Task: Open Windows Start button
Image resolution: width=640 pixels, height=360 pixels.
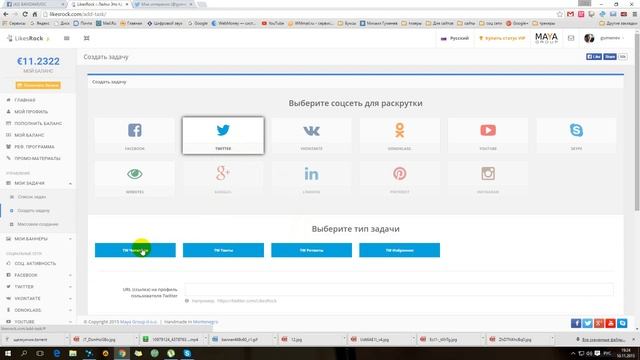Action: (x=7, y=353)
